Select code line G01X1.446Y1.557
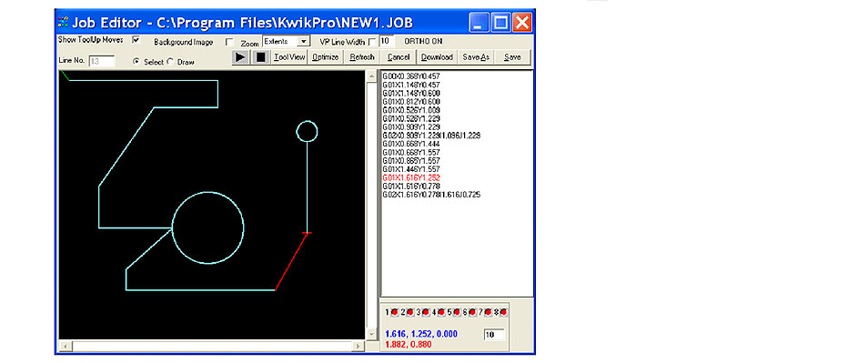This screenshot has height=363, width=868. (x=410, y=169)
